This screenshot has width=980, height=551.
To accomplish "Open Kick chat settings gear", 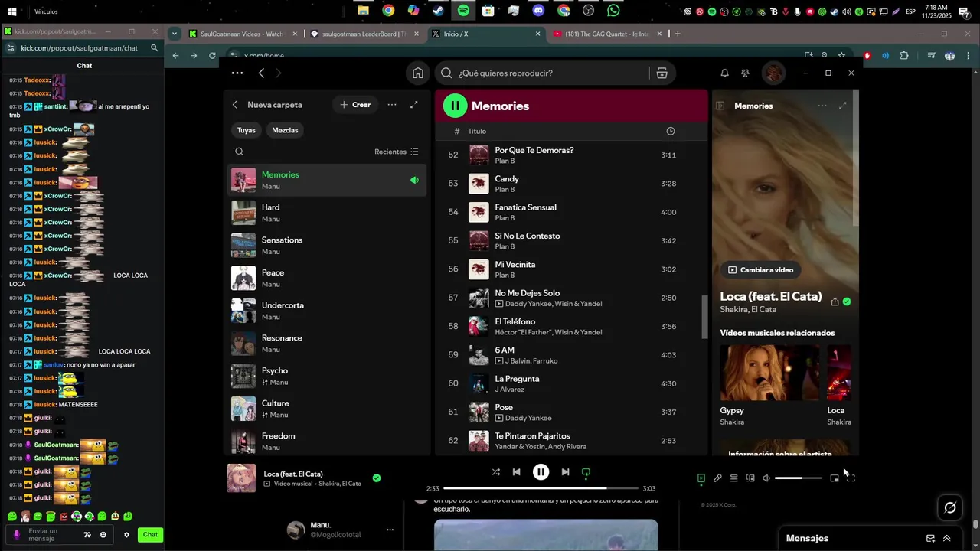I will pyautogui.click(x=126, y=535).
